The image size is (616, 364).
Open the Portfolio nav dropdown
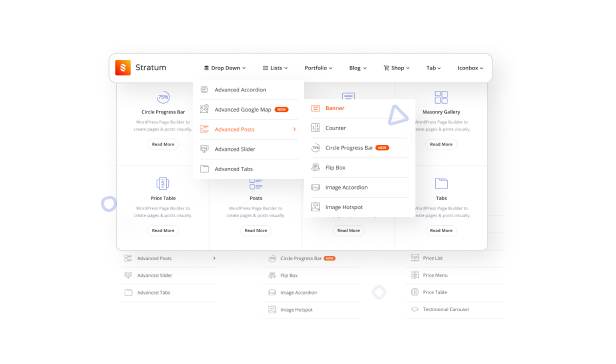[x=318, y=68]
